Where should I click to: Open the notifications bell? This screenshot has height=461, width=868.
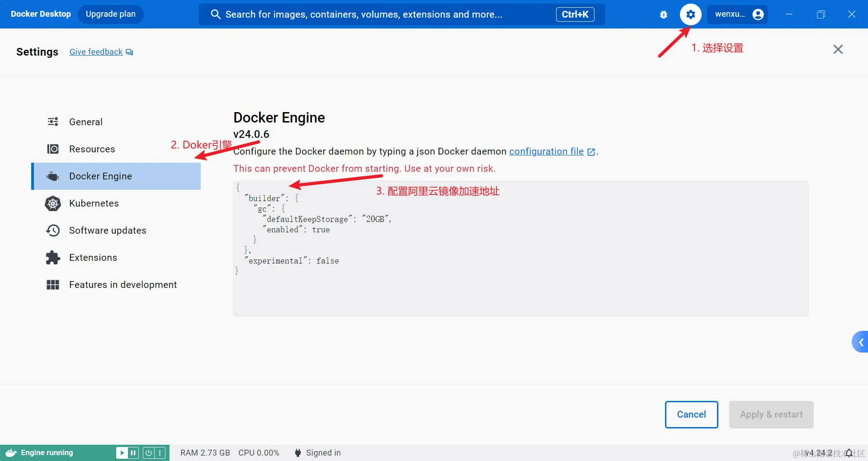pos(849,453)
